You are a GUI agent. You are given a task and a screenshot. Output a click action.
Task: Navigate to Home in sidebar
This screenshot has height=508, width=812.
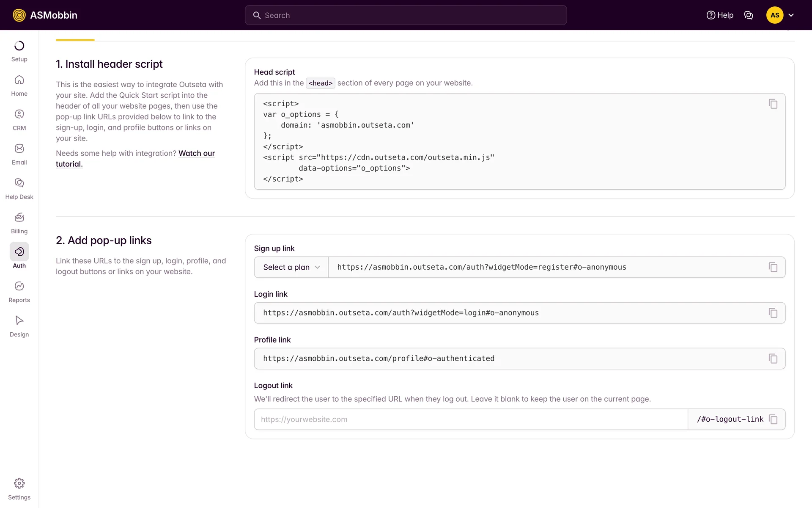click(19, 86)
